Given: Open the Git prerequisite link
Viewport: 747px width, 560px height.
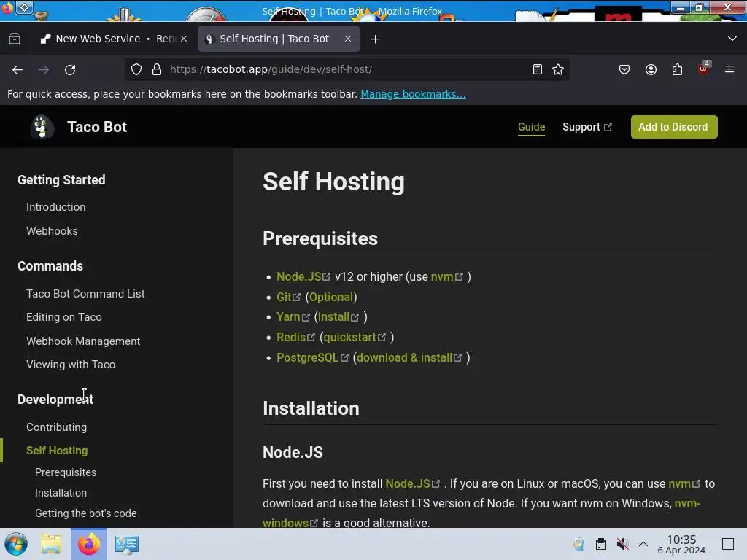Looking at the screenshot, I should [288, 297].
